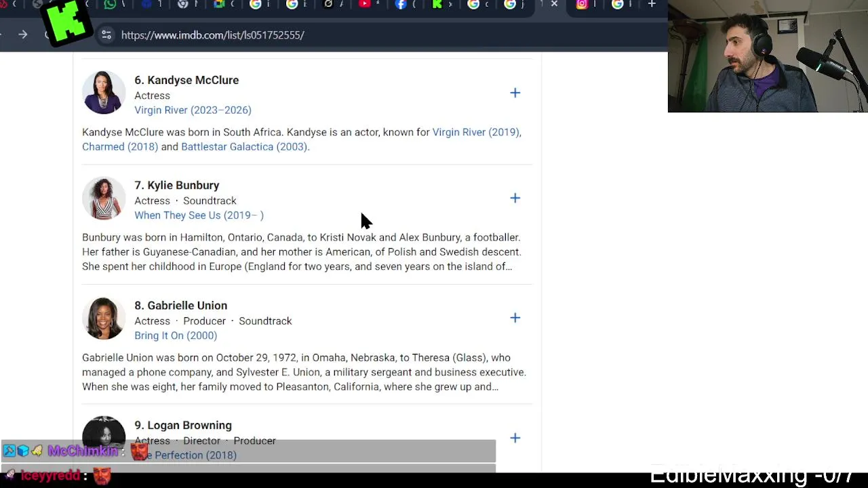Click 'Actress · Soundtrack' under Kylie Bunbury
Image resolution: width=868 pixels, height=488 pixels.
[185, 201]
